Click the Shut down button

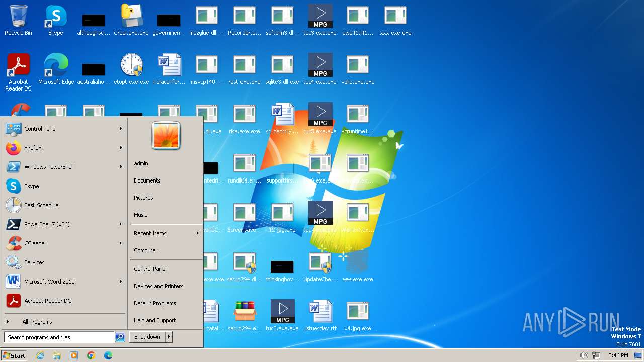147,337
